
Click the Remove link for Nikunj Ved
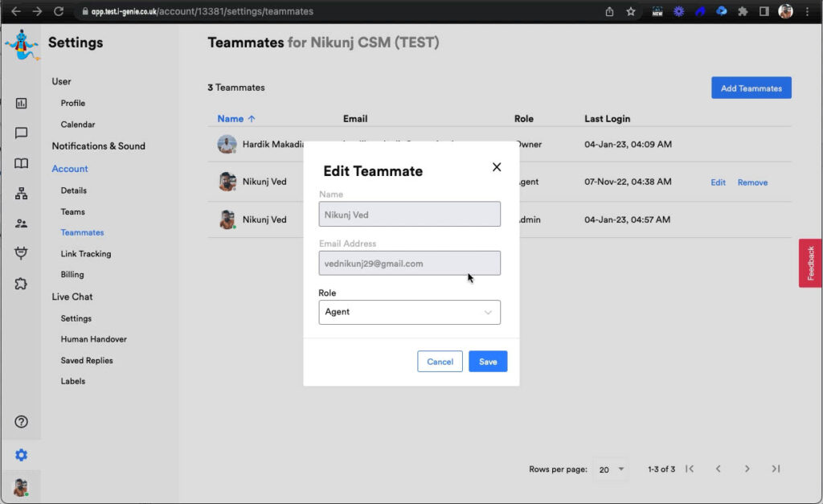click(x=752, y=182)
